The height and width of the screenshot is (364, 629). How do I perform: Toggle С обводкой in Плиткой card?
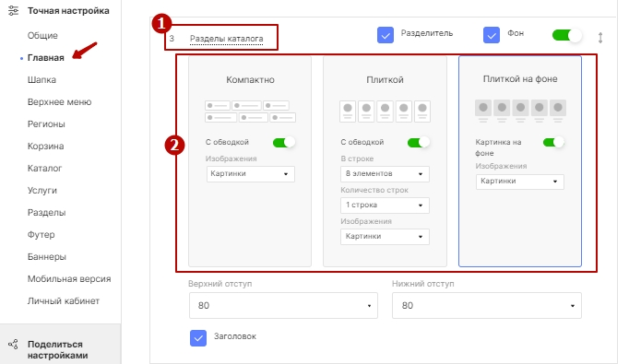tap(419, 142)
